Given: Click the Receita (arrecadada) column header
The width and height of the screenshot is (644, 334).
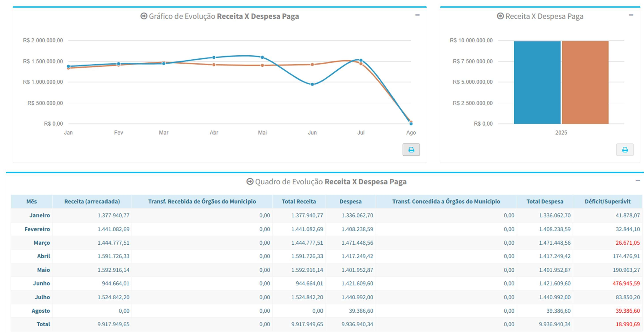Looking at the screenshot, I should 92,201.
